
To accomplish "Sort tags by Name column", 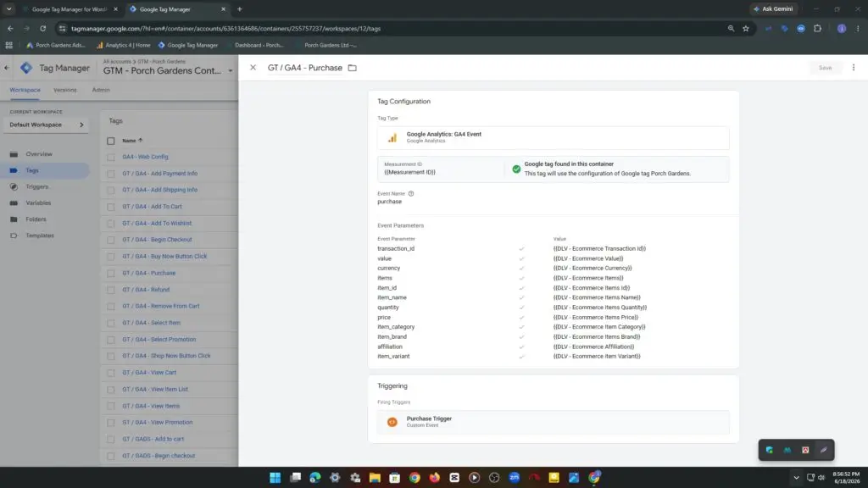I will click(132, 141).
